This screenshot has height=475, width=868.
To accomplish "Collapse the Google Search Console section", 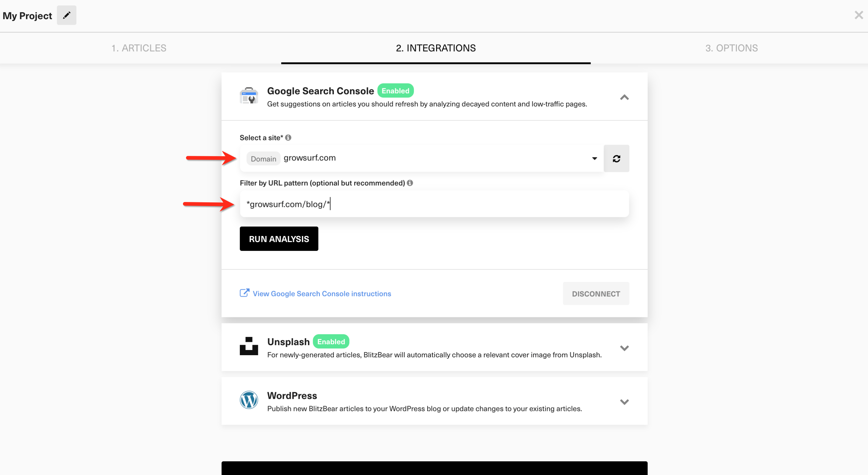I will click(624, 98).
